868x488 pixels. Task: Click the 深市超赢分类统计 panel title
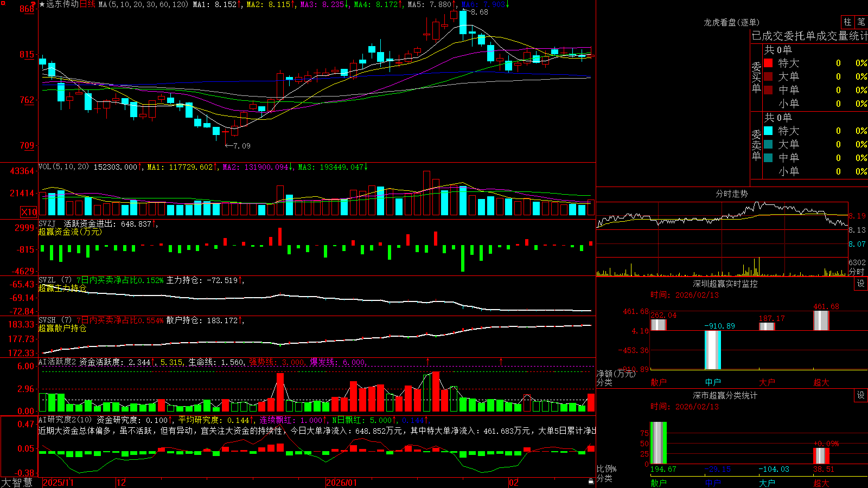725,395
